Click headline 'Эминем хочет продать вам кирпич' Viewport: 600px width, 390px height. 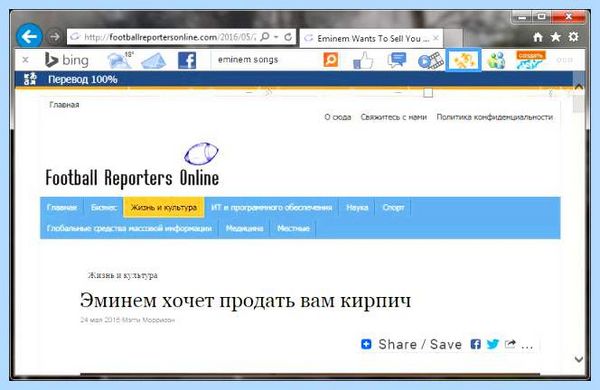coord(245,300)
